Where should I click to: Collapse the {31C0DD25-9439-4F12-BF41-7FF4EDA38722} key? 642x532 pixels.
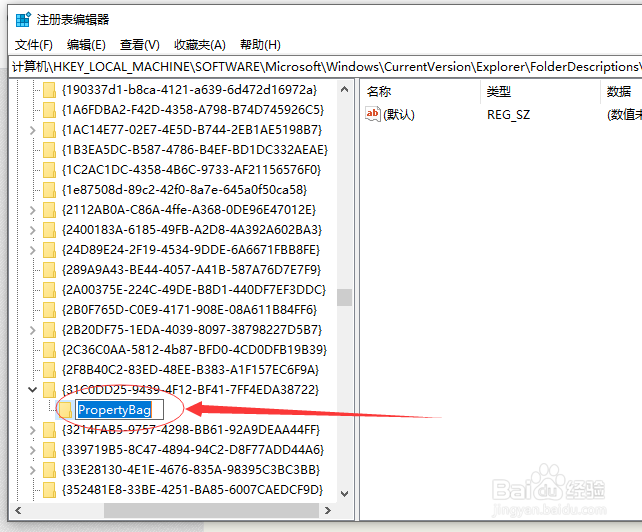pos(32,390)
